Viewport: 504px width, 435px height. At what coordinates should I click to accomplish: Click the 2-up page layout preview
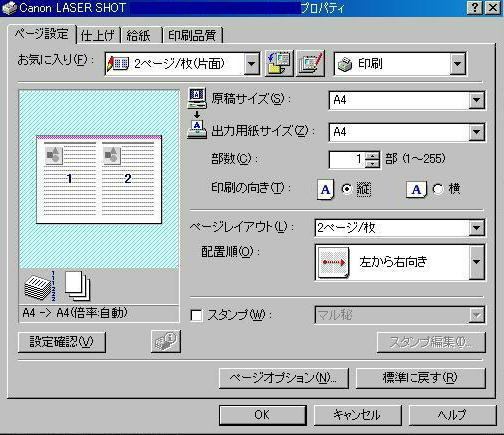coord(99,179)
